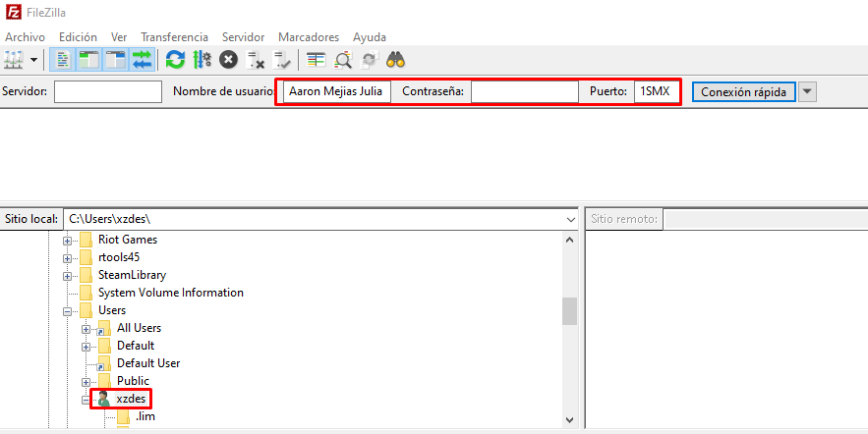Open the Site Manager icon
Image resolution: width=868 pixels, height=434 pixels.
(14, 60)
